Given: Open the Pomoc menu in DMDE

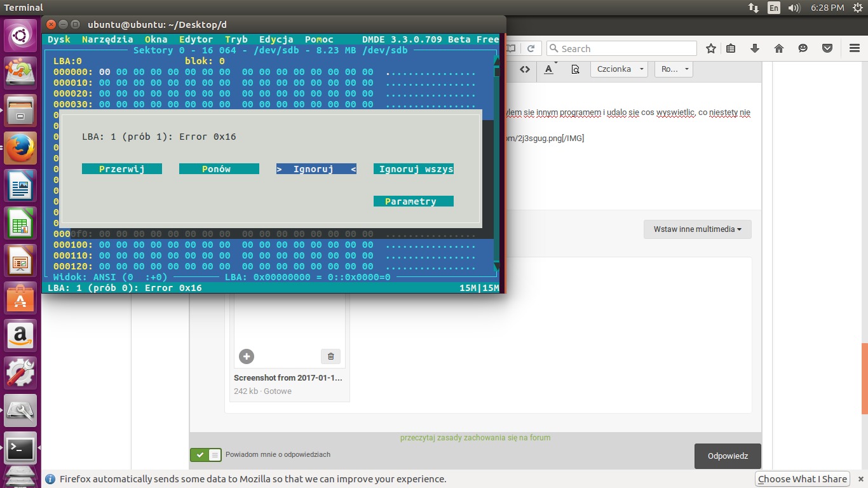Looking at the screenshot, I should point(319,39).
